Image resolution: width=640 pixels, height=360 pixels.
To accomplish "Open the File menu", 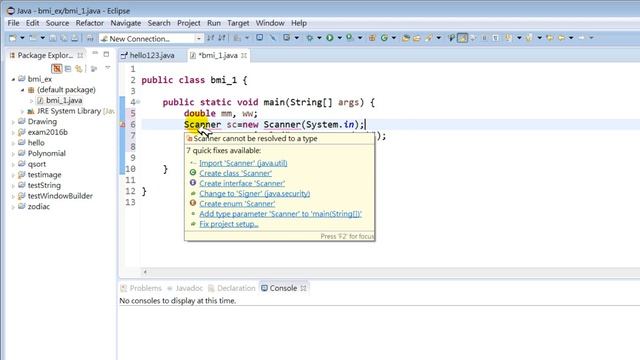I will click(x=13, y=23).
